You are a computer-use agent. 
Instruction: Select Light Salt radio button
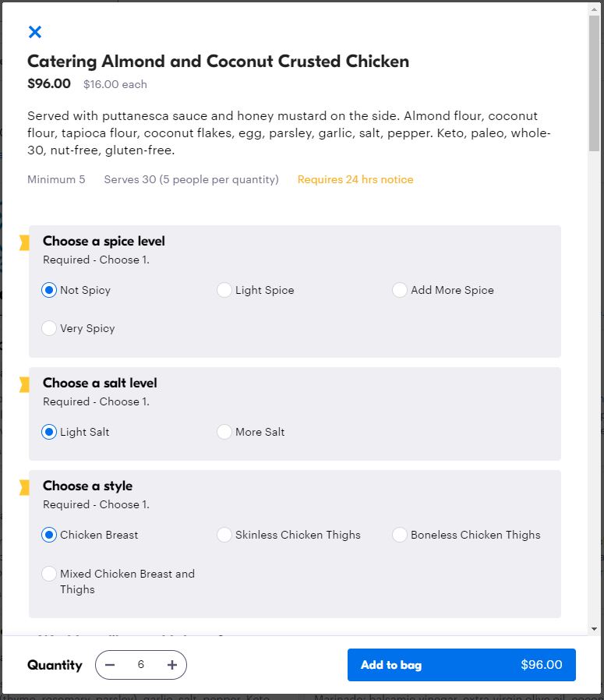click(49, 432)
